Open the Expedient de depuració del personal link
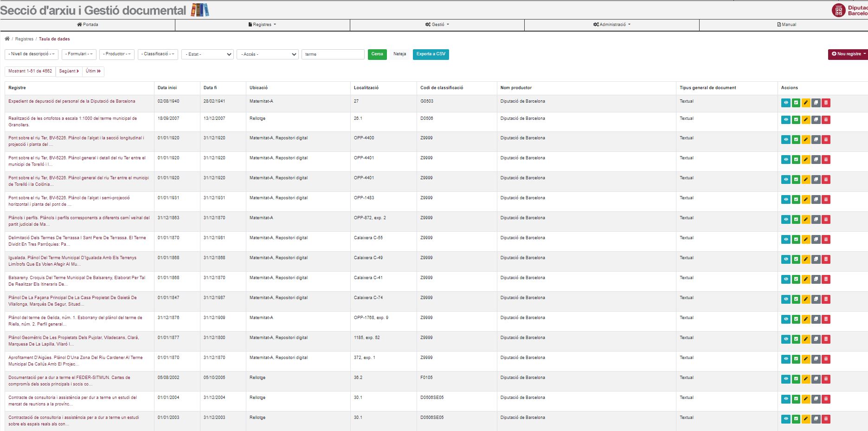 (x=72, y=101)
